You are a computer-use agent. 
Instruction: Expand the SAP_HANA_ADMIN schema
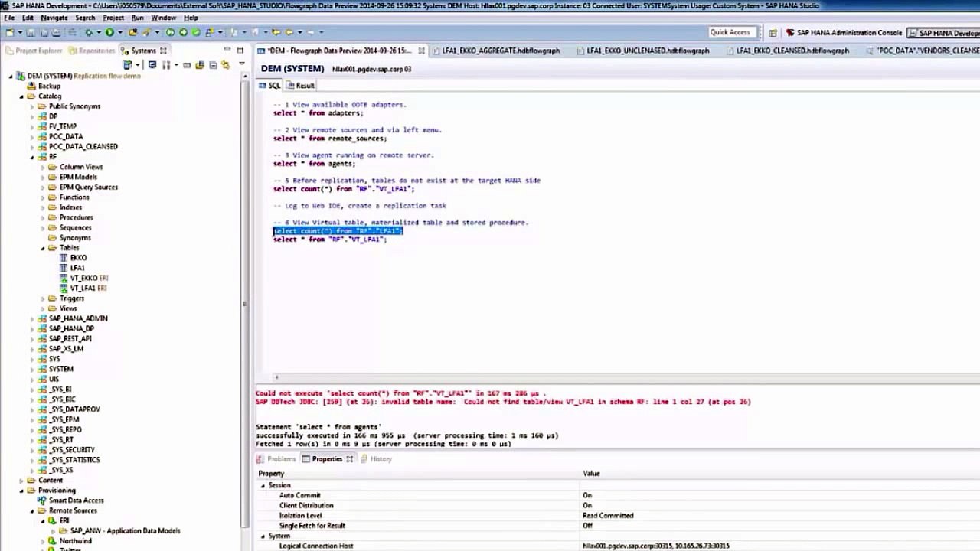click(x=32, y=318)
